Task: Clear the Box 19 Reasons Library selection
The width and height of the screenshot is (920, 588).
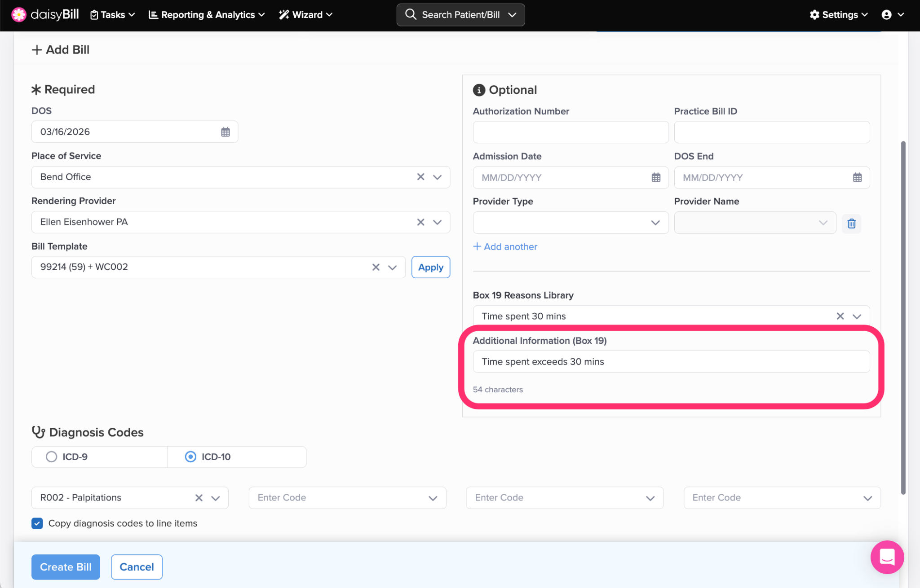Action: click(840, 316)
